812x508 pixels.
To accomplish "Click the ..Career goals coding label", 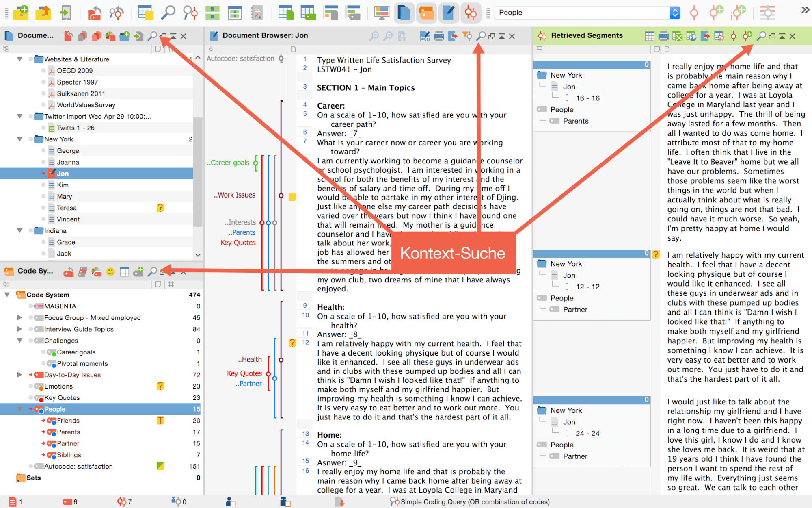I will (228, 163).
